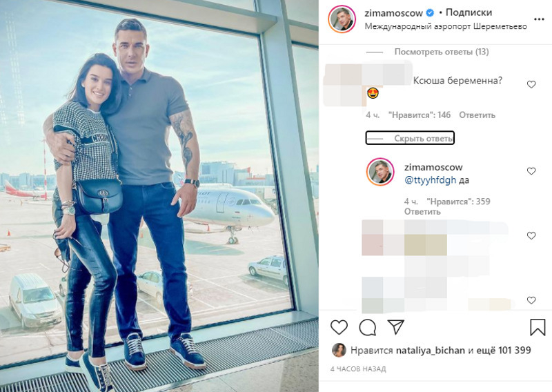
Task: Like the last blurred comment at the bottom
Action: [x=531, y=300]
